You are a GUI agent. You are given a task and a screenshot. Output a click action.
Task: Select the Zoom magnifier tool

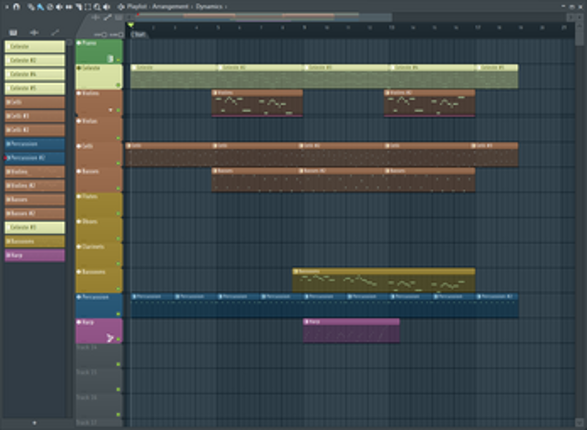pyautogui.click(x=97, y=7)
